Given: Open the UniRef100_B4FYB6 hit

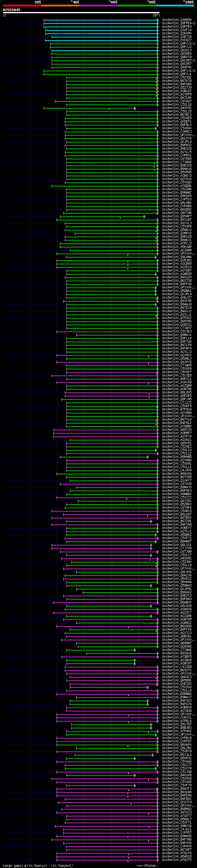Looking at the screenshot, I should click(x=176, y=839).
